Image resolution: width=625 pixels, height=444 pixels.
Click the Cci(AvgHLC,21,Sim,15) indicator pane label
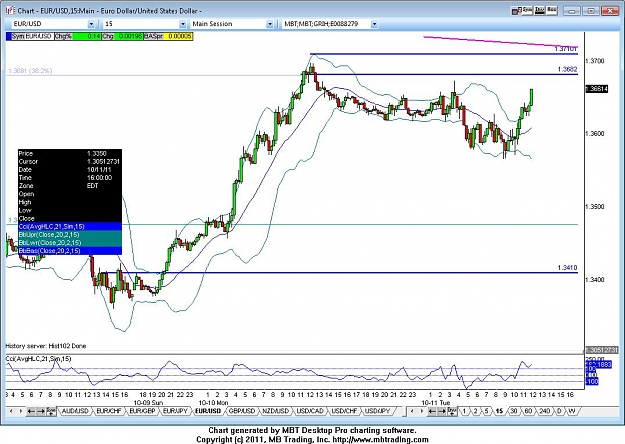(38, 359)
